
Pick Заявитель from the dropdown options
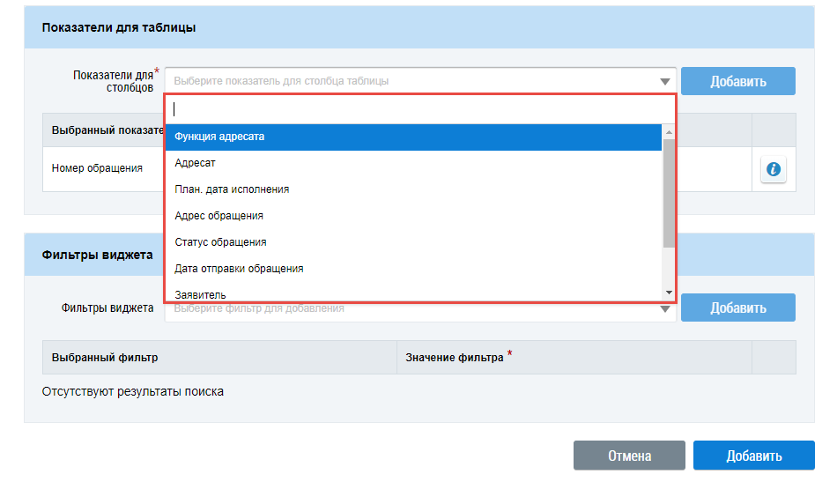[x=413, y=293]
